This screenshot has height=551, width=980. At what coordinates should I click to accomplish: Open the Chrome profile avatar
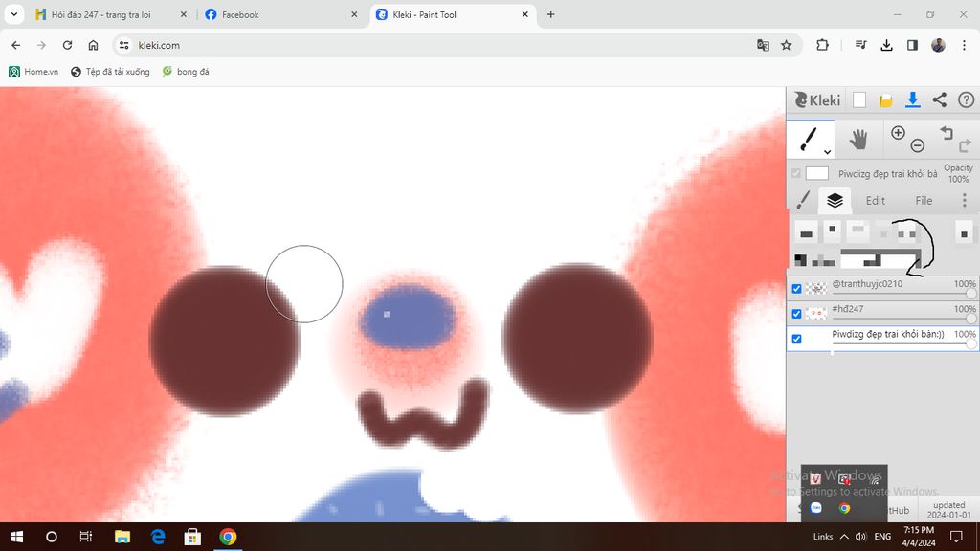938,45
